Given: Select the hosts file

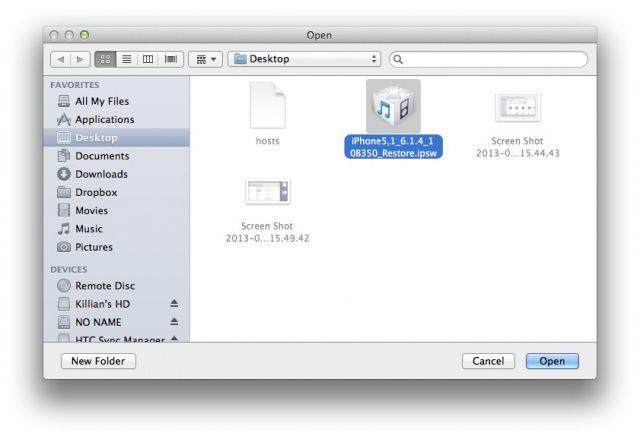Looking at the screenshot, I should coord(267,112).
